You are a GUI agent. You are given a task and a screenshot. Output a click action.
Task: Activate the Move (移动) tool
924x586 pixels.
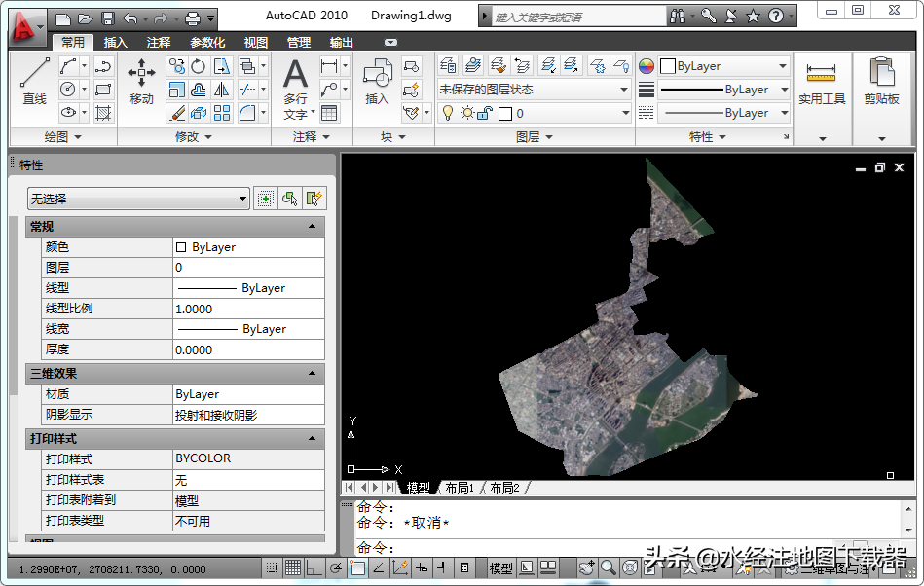(x=141, y=81)
